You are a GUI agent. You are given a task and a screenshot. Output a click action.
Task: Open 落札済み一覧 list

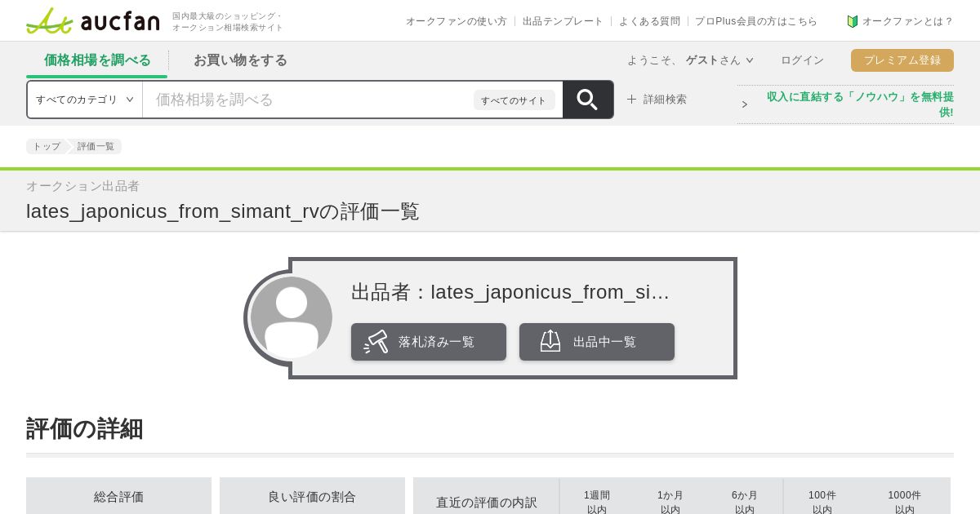click(x=429, y=342)
